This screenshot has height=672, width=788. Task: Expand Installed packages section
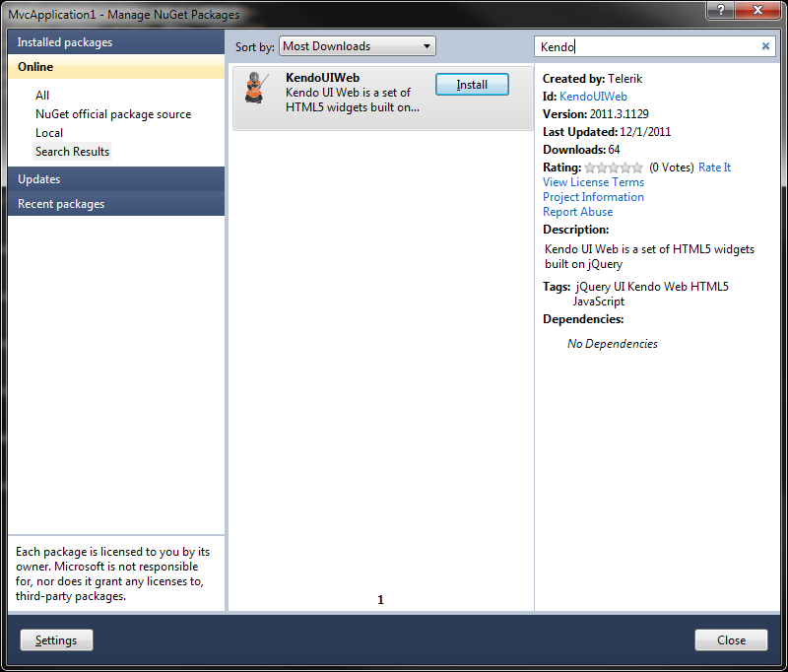click(x=116, y=42)
